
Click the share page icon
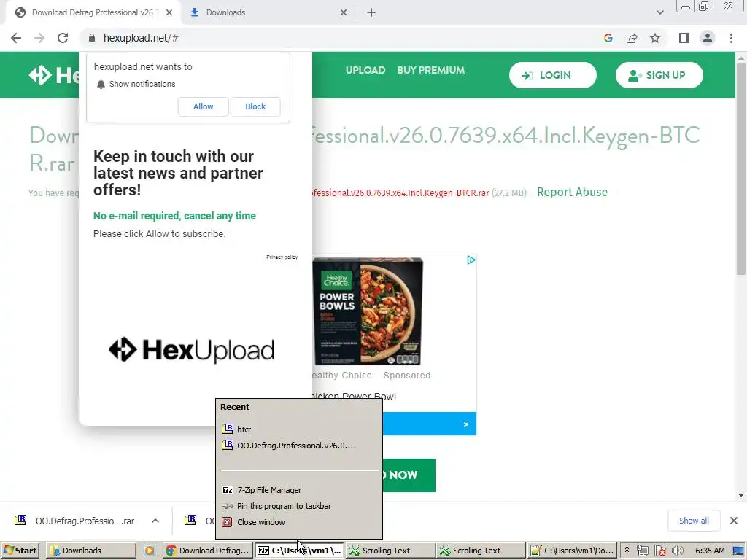(x=632, y=38)
